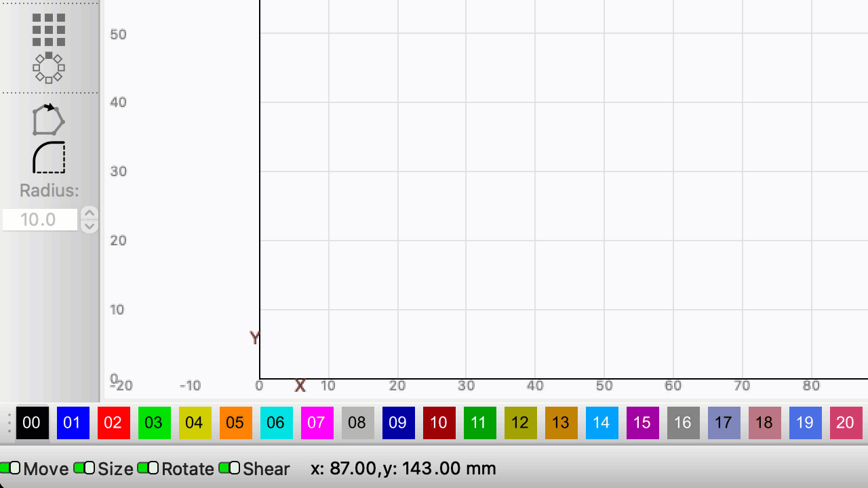
Task: Choose green layer swatch 03
Action: pos(154,423)
